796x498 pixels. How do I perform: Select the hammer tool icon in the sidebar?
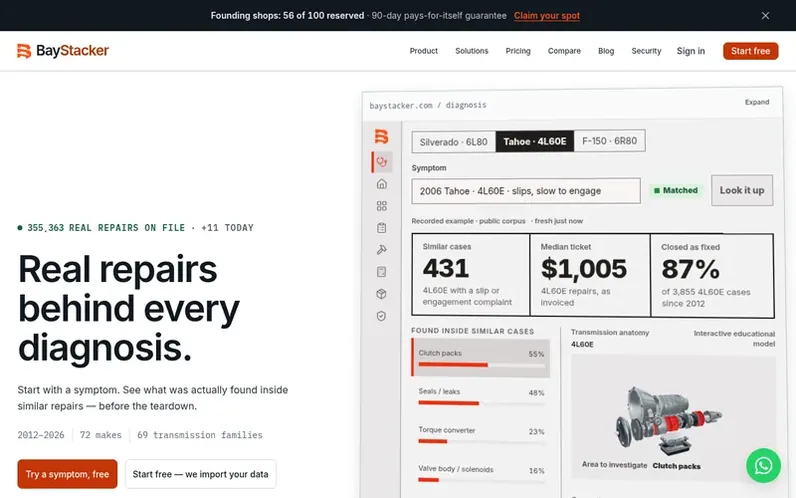coord(382,250)
